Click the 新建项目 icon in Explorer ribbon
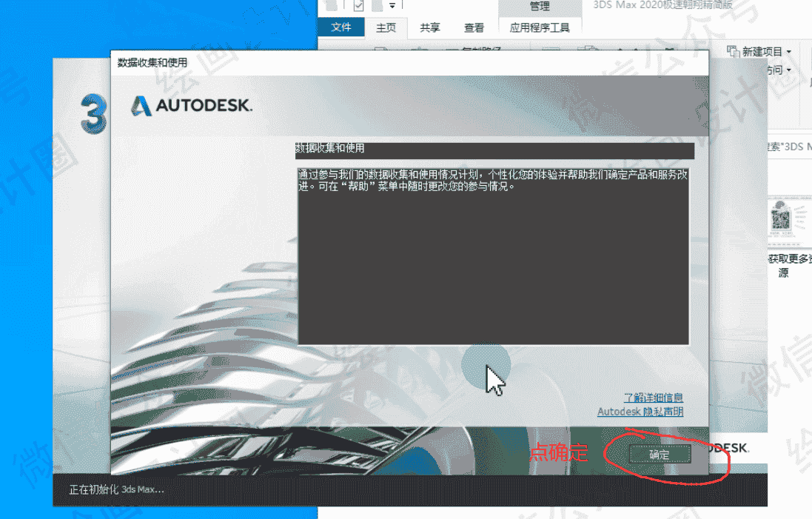812x519 pixels. point(733,51)
